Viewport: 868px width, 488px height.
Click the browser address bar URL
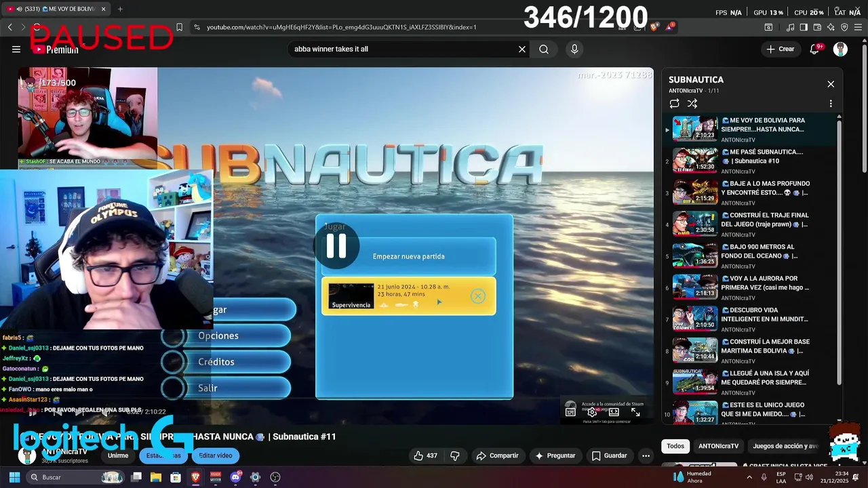point(342,27)
